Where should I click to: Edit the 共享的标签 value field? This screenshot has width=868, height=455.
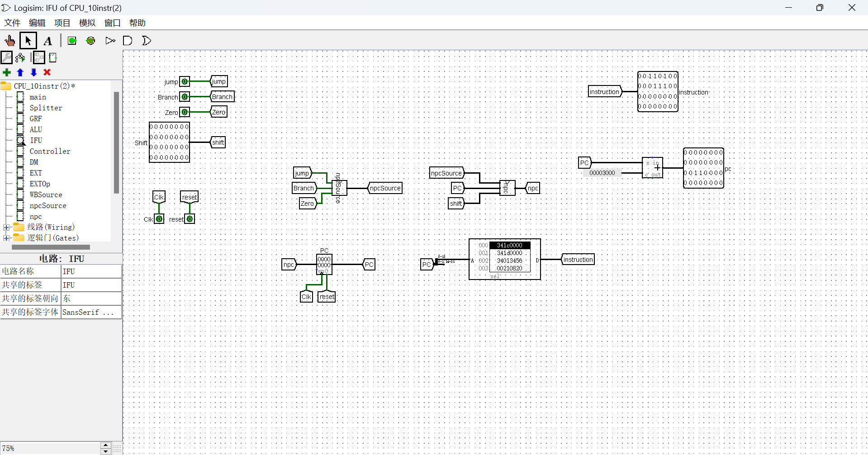point(91,285)
